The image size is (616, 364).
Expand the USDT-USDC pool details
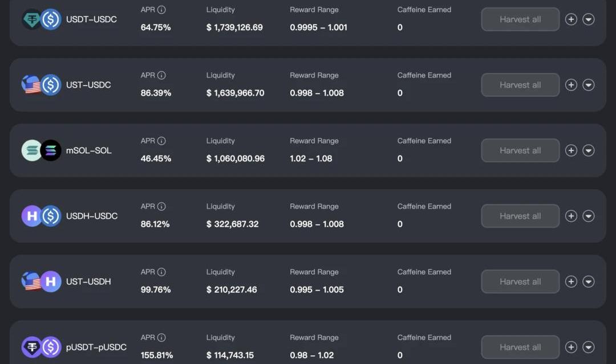[588, 19]
